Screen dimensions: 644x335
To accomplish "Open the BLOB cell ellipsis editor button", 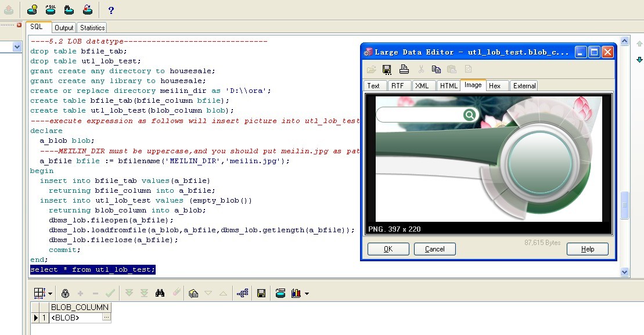I will tap(106, 318).
